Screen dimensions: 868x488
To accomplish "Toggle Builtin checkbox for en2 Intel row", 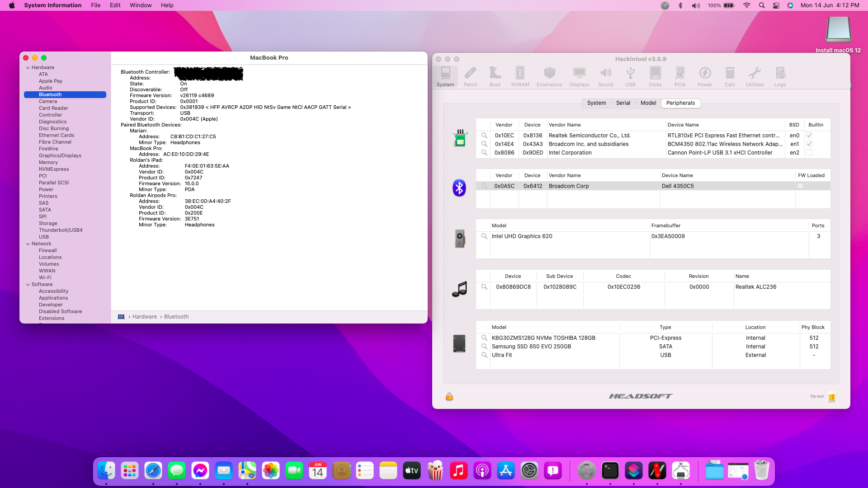I will pos(809,153).
